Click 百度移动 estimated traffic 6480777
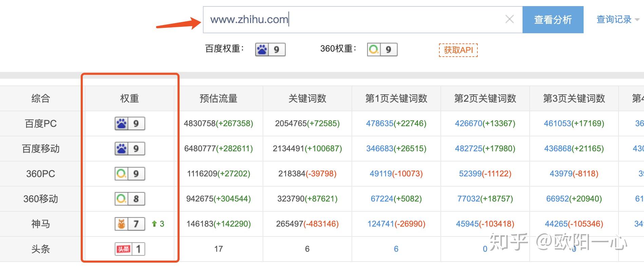The width and height of the screenshot is (644, 268). point(200,149)
